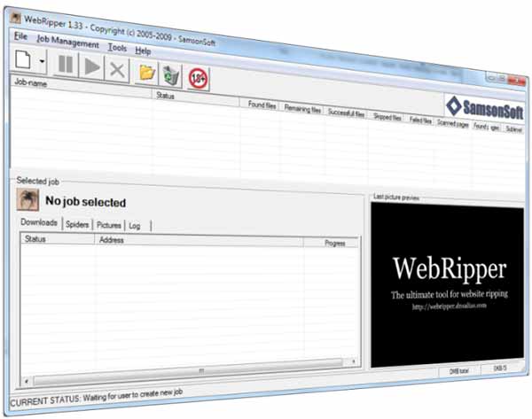Screen dimensions: 532x419
Task: Switch to the Spiders tab
Action: coord(77,224)
